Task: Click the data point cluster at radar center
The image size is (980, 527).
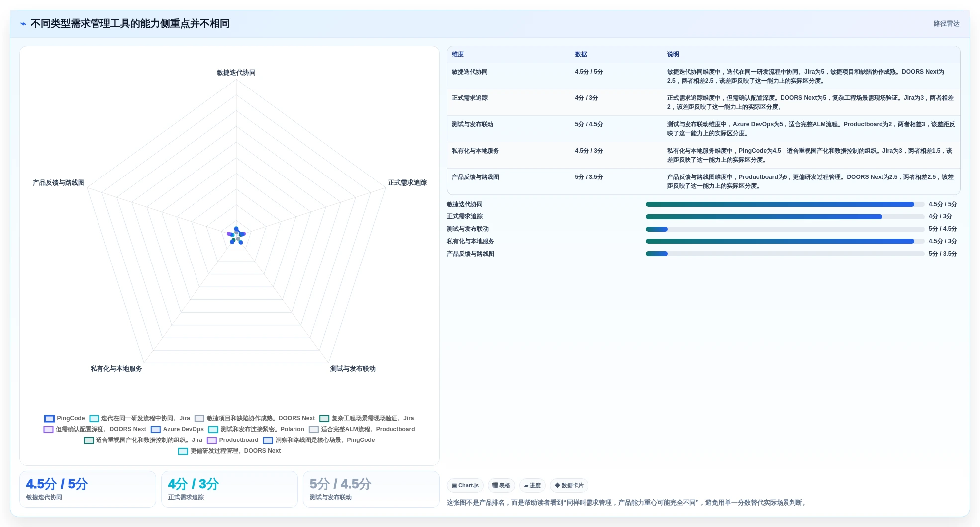Action: 237,236
